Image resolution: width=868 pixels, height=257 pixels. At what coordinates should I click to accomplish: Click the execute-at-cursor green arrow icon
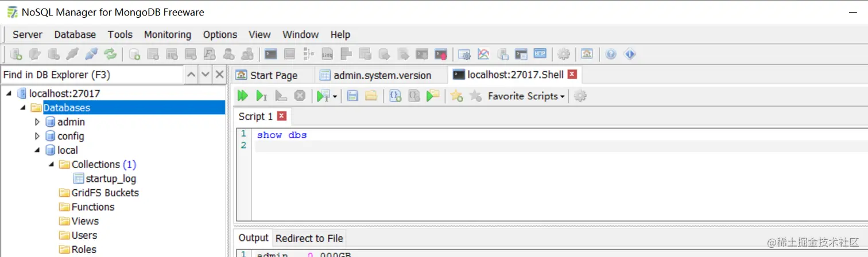tap(262, 96)
